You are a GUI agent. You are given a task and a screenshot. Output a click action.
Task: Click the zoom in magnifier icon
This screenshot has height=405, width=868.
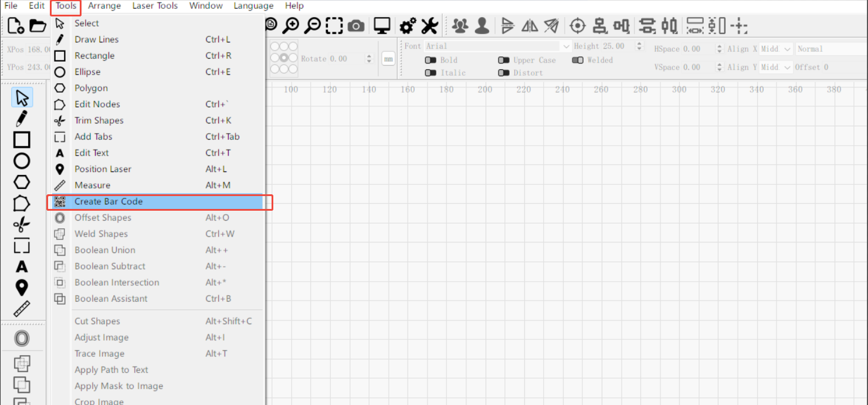[x=290, y=26]
